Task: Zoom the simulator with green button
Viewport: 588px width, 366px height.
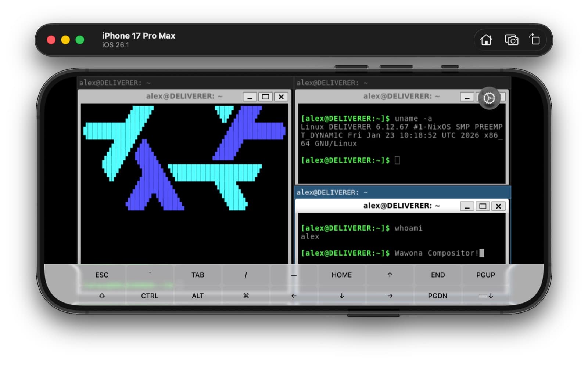Action: pyautogui.click(x=80, y=40)
